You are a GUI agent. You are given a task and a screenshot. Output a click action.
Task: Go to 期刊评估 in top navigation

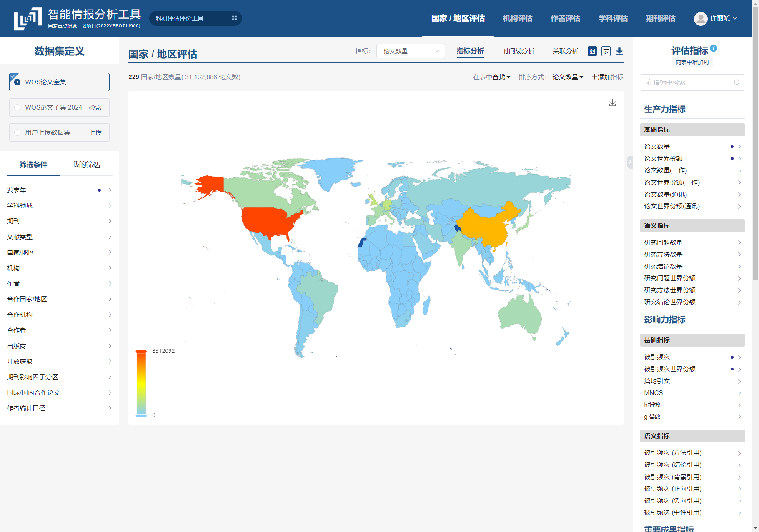661,18
